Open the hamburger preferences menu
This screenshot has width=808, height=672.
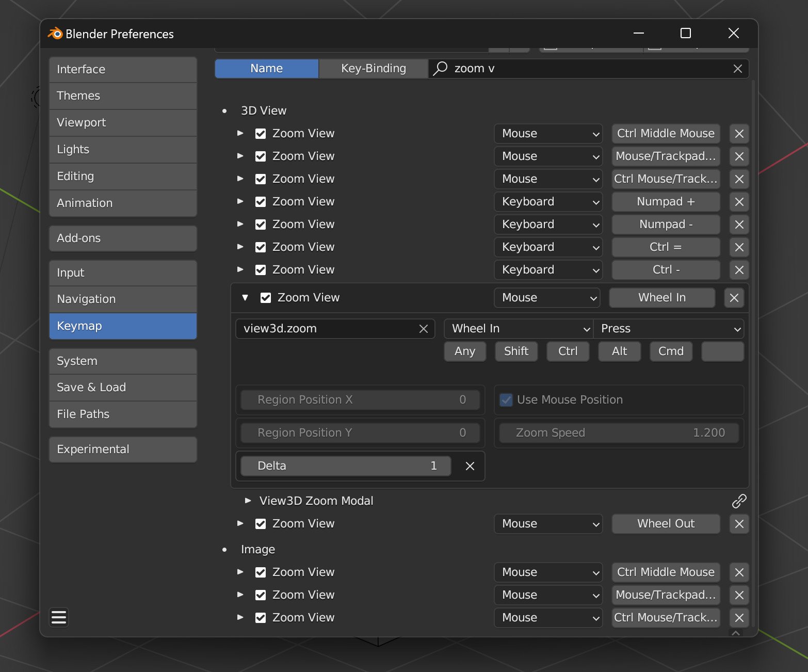59,617
